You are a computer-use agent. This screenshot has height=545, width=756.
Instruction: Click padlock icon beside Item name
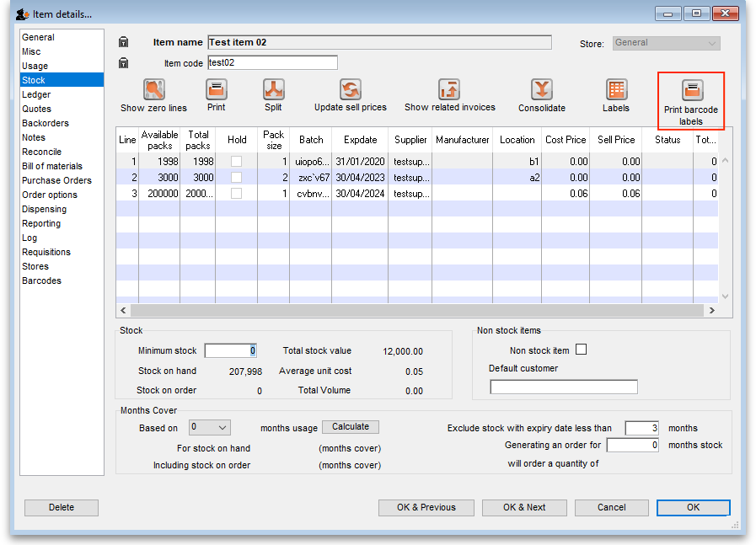(124, 42)
